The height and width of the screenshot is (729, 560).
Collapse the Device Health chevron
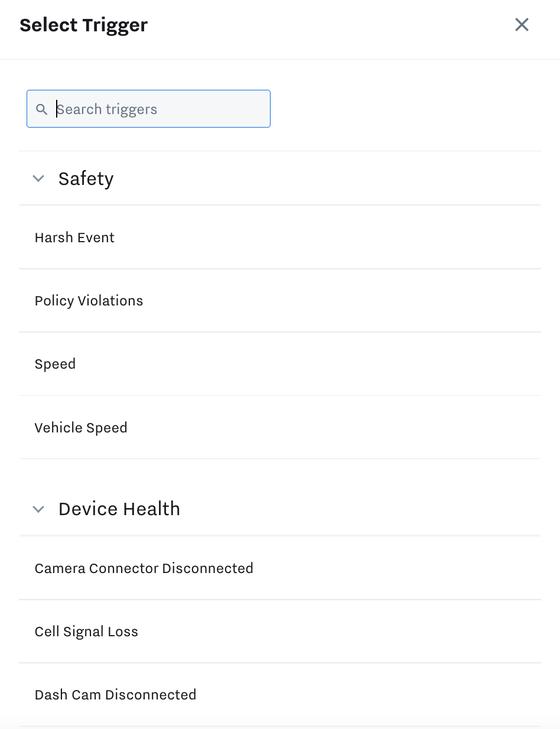(x=38, y=509)
